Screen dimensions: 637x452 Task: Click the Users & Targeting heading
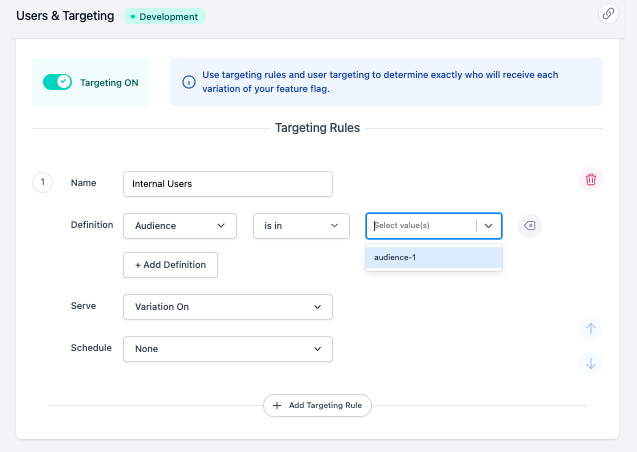[x=65, y=17]
